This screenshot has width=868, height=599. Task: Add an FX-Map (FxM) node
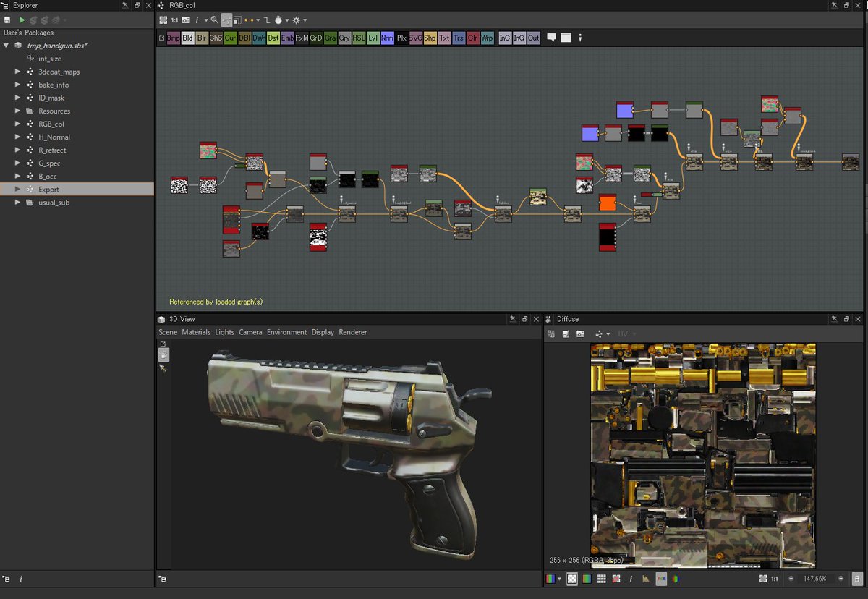click(302, 38)
